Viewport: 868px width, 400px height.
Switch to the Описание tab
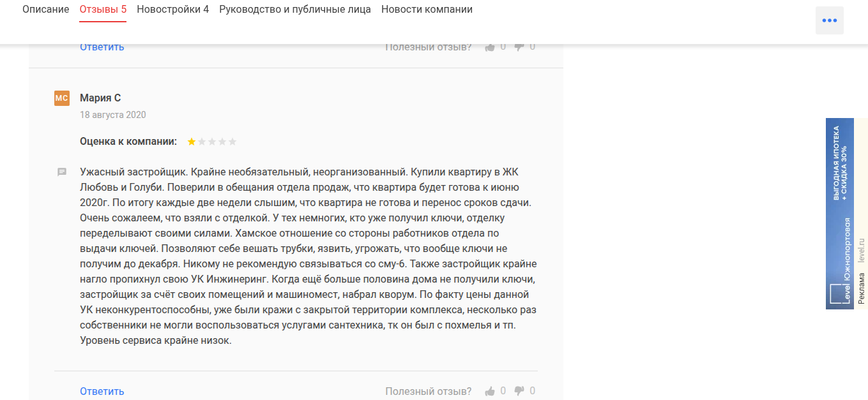[45, 9]
